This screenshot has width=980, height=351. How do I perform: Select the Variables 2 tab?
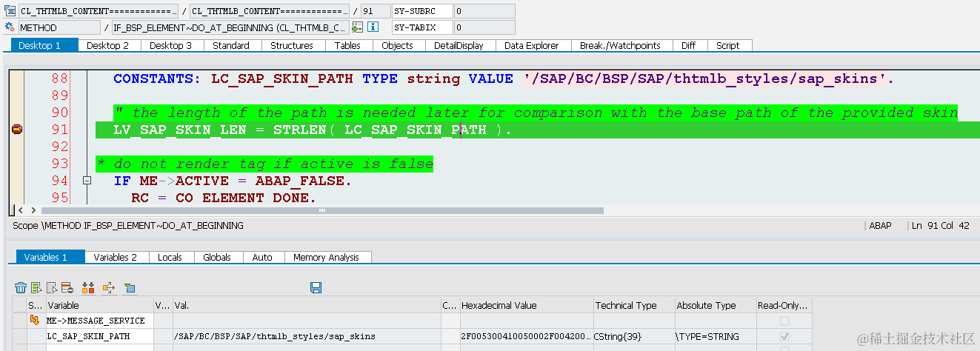pyautogui.click(x=116, y=257)
